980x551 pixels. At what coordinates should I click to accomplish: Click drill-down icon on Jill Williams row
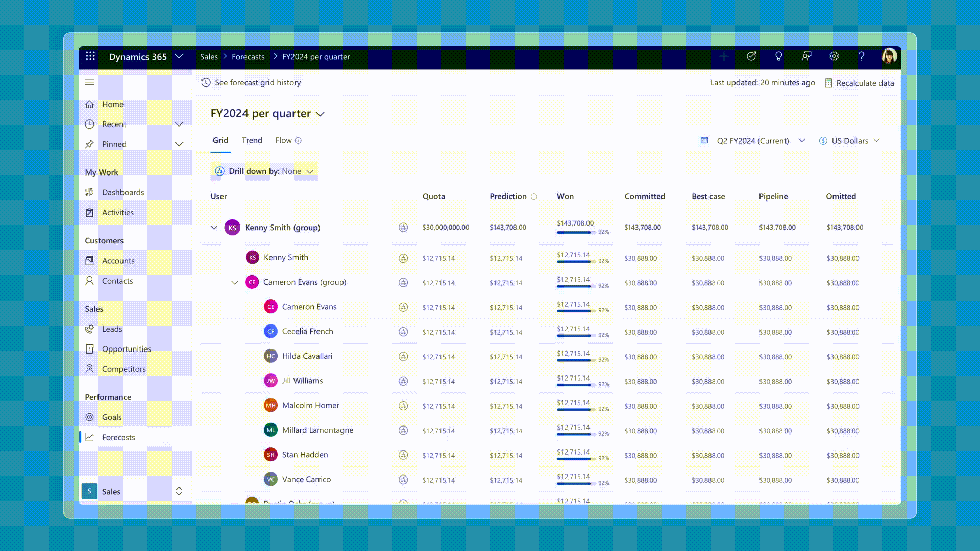click(x=403, y=381)
